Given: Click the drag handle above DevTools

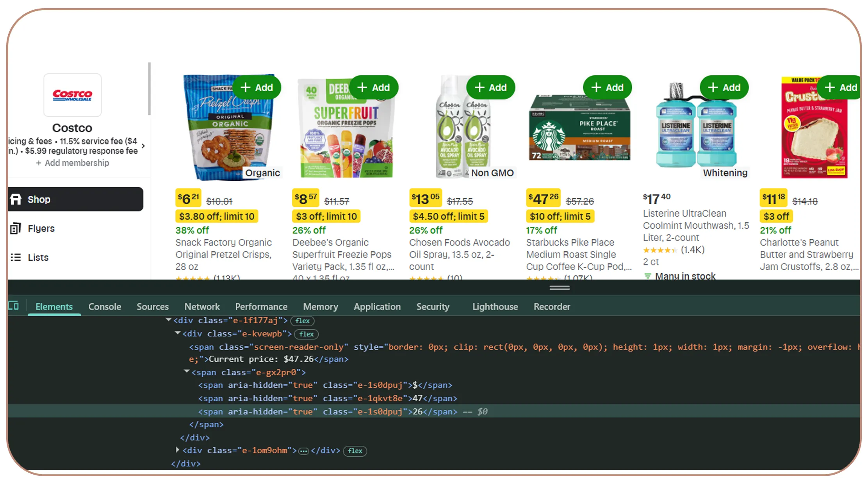Looking at the screenshot, I should coord(559,288).
